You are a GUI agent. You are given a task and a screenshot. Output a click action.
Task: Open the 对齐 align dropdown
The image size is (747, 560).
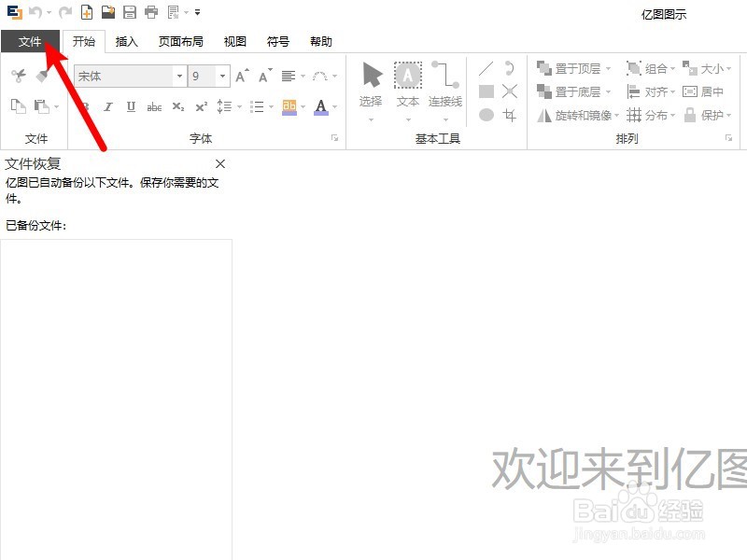point(651,91)
